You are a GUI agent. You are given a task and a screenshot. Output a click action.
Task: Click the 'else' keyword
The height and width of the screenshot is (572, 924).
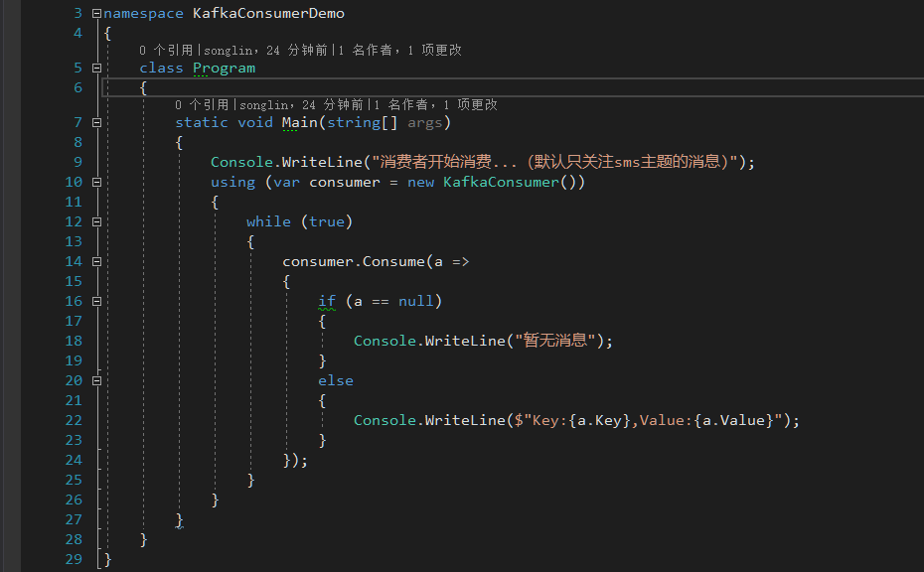336,380
